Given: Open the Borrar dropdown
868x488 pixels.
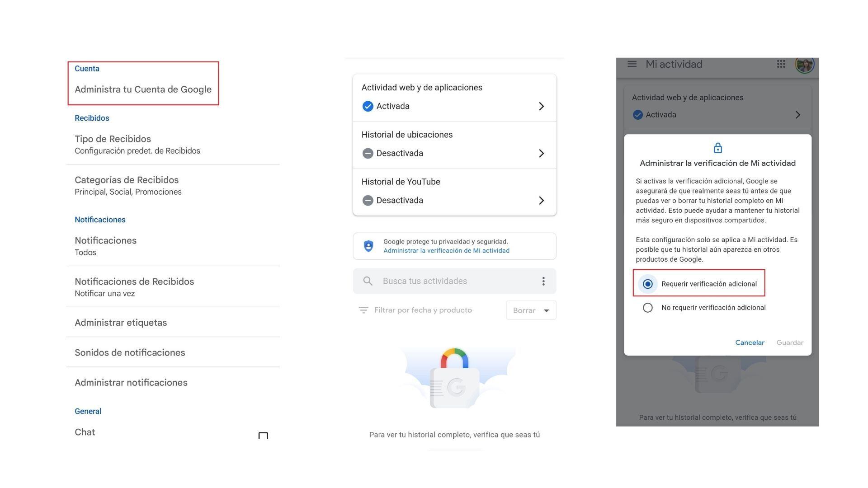Looking at the screenshot, I should point(531,310).
